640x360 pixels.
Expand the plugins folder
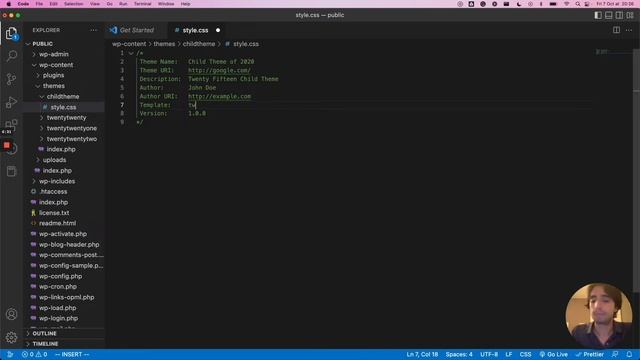53,76
